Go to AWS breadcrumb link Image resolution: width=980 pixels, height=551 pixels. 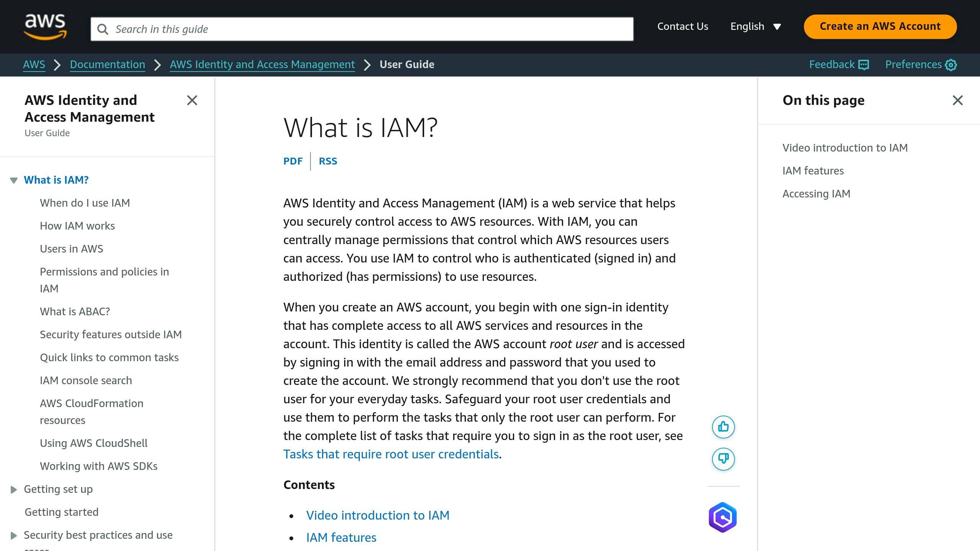[x=34, y=64]
